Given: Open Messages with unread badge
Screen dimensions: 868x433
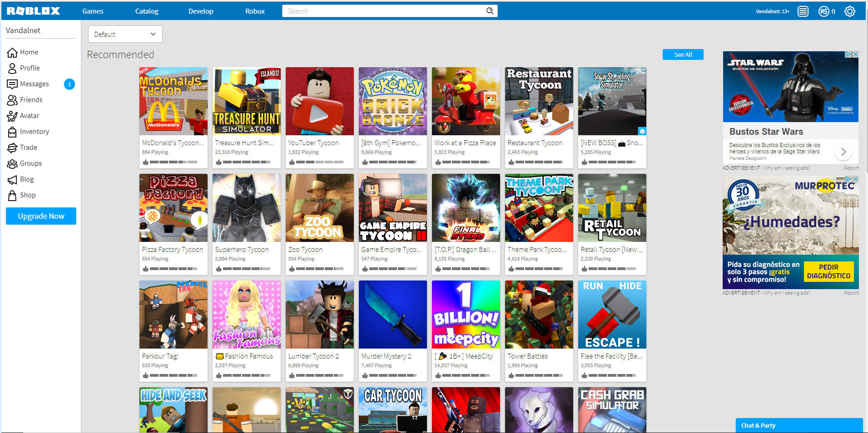Looking at the screenshot, I should (x=34, y=84).
